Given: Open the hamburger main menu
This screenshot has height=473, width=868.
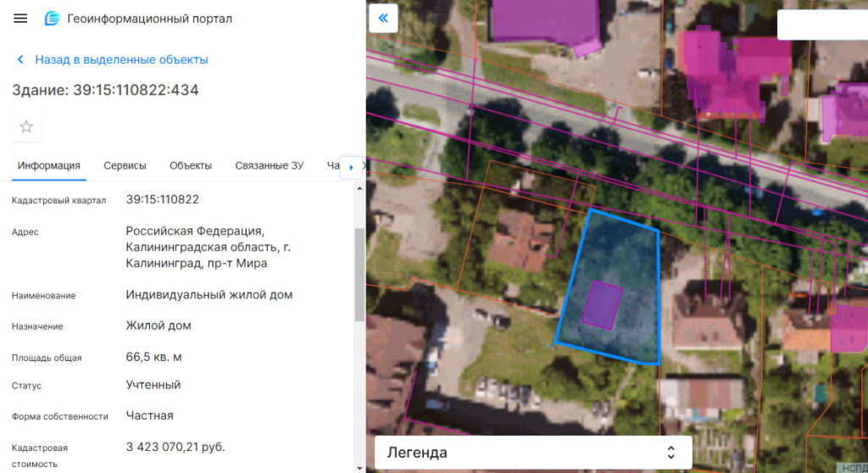Looking at the screenshot, I should tap(21, 19).
